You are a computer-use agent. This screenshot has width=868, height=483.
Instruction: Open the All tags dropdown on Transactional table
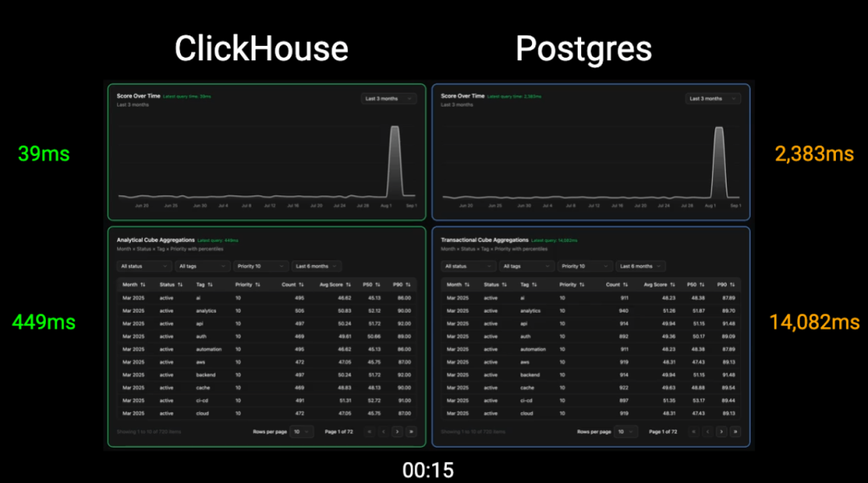526,266
